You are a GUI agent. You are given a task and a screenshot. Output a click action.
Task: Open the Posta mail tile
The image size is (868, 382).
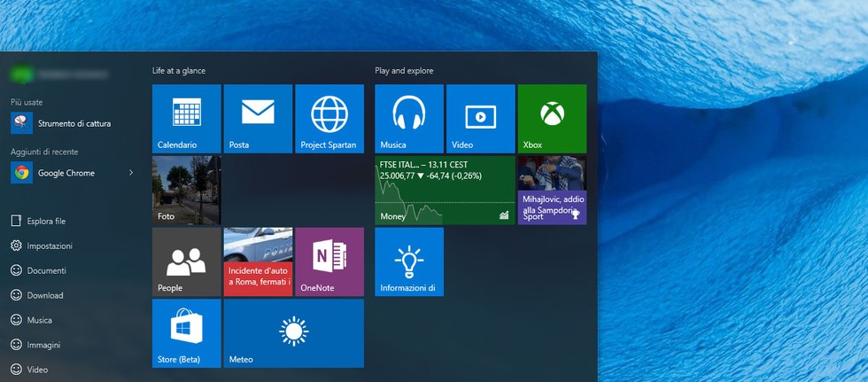[258, 119]
